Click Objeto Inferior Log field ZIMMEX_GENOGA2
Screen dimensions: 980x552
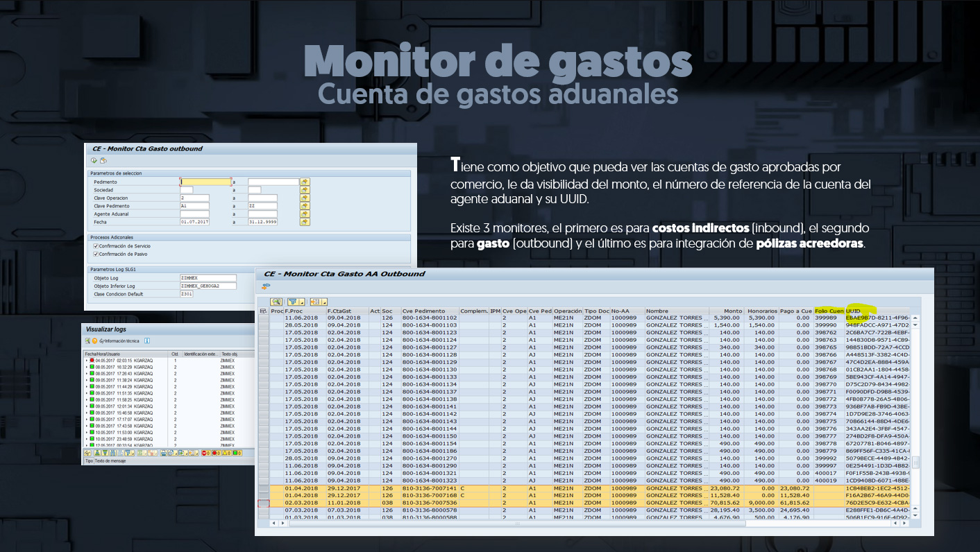[208, 285]
